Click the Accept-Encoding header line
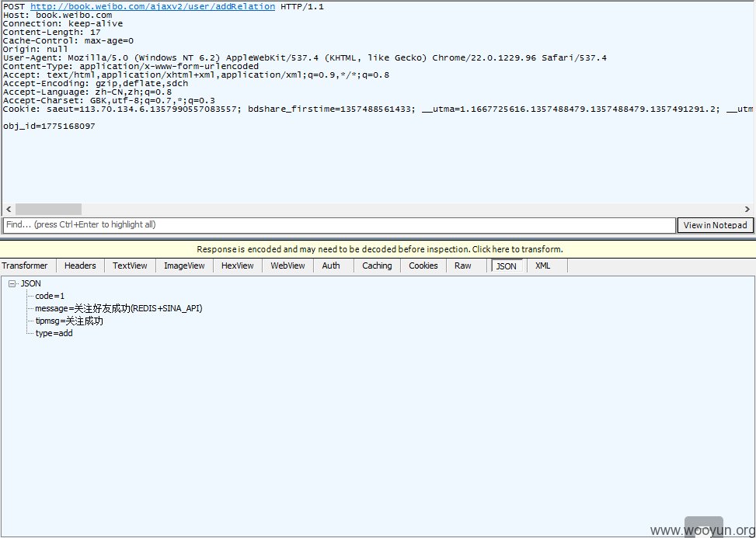The height and width of the screenshot is (538, 756). pyautogui.click(x=96, y=83)
